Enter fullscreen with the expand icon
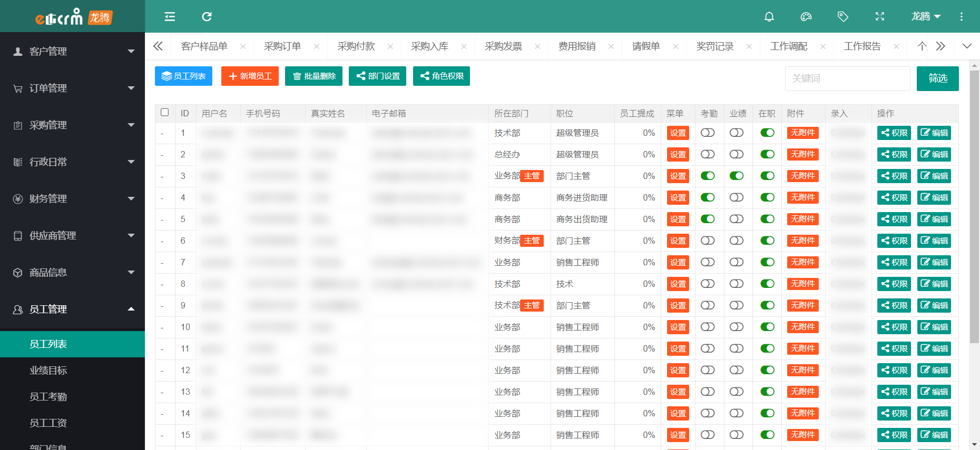 (x=879, y=17)
